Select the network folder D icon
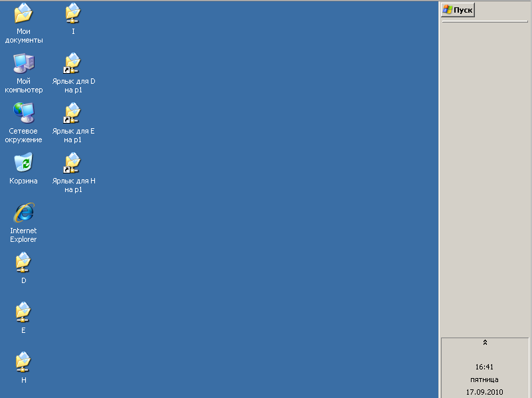The height and width of the screenshot is (398, 532). point(23,263)
